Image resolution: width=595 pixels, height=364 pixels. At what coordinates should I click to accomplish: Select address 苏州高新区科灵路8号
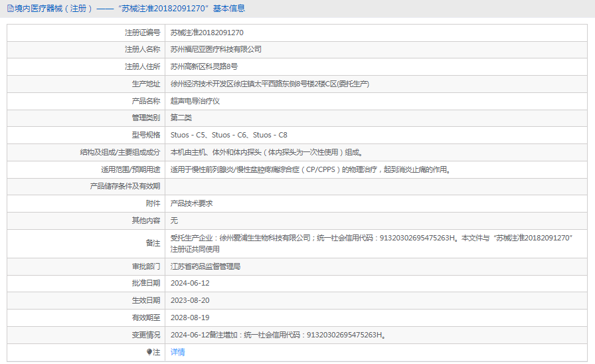click(204, 66)
